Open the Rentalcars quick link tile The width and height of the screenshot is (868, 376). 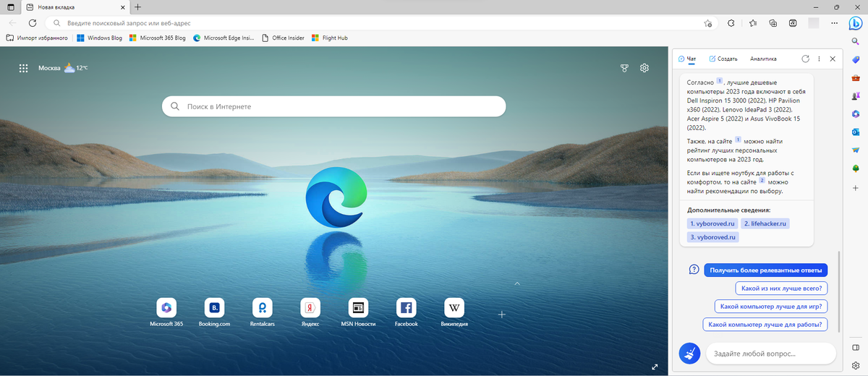[262, 313]
